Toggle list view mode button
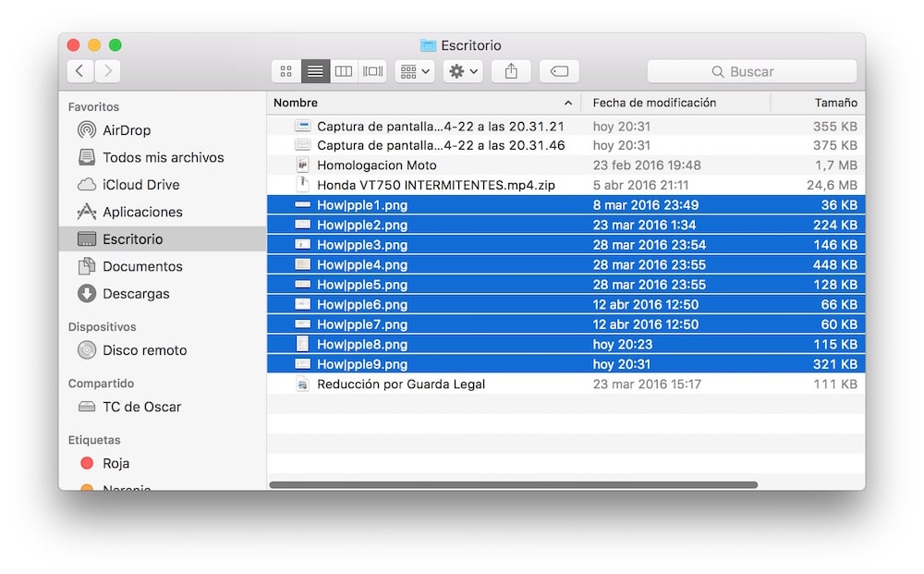 coord(315,71)
